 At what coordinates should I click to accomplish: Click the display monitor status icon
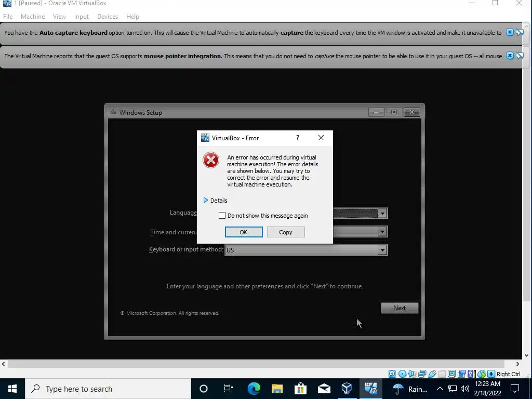[451, 374]
